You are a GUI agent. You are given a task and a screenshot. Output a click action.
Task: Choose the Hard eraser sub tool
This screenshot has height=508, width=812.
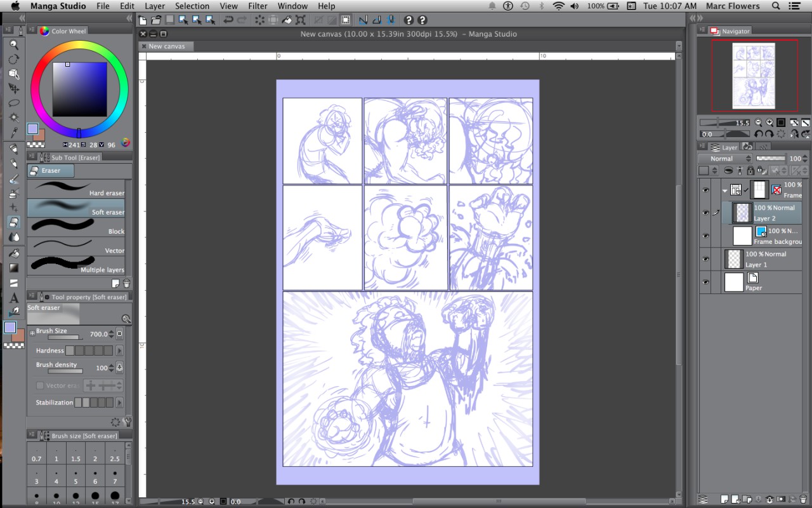(x=76, y=189)
